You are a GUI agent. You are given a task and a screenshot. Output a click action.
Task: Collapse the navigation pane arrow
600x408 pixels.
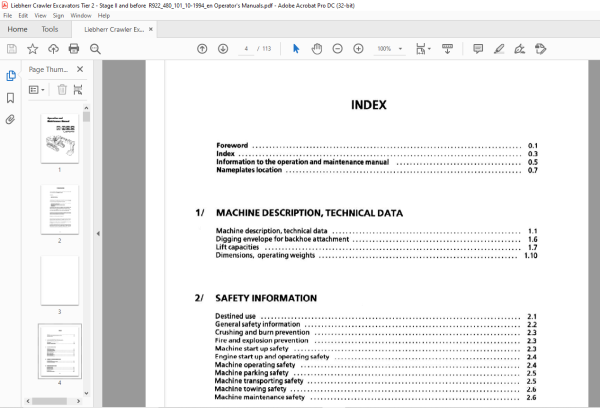[98, 233]
